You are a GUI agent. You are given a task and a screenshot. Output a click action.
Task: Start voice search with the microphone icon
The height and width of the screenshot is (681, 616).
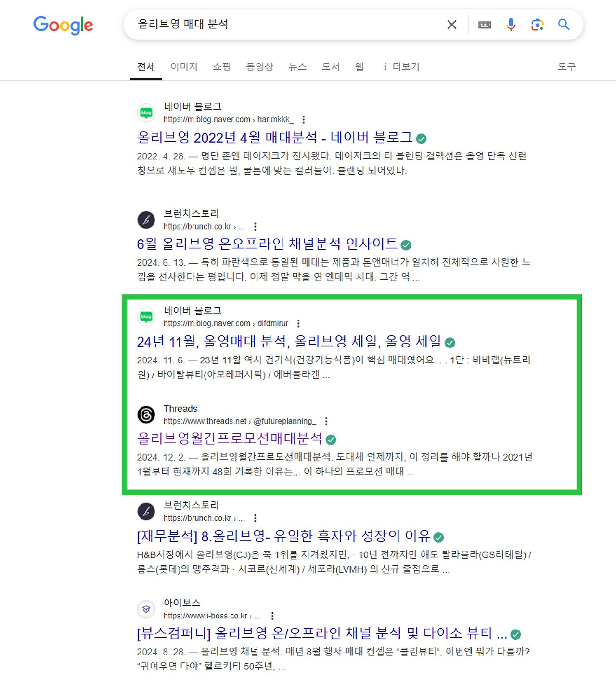pyautogui.click(x=511, y=25)
